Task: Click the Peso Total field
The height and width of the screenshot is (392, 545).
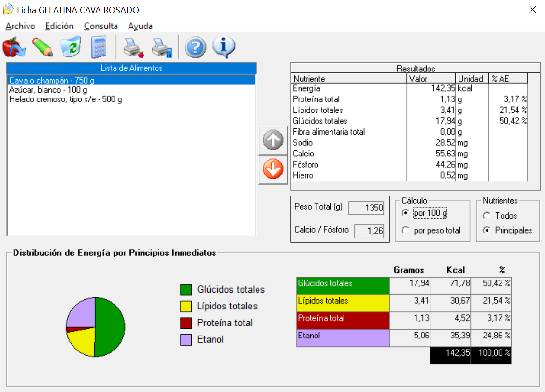Action: point(366,208)
